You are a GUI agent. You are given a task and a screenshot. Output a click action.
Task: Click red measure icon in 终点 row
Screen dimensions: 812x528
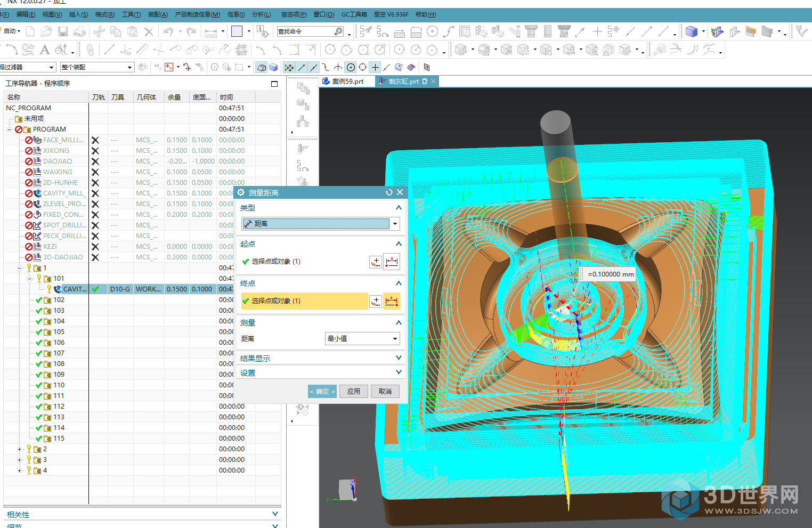392,301
